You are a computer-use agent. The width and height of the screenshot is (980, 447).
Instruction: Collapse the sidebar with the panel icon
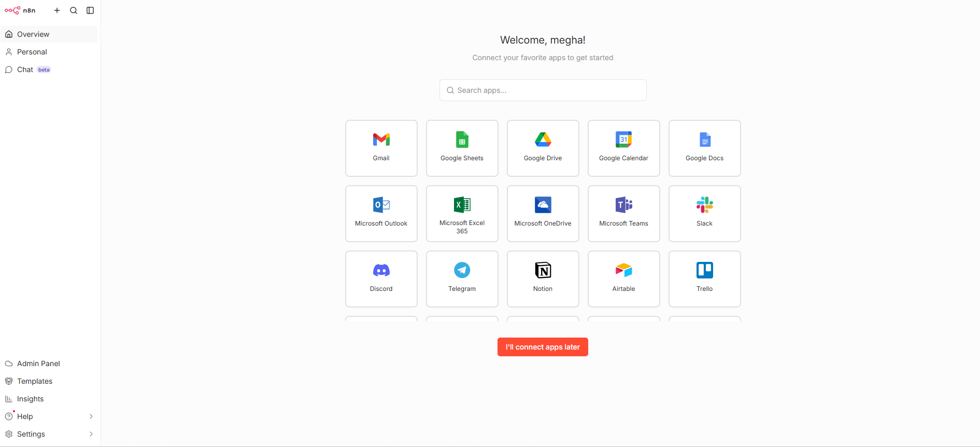coord(90,10)
